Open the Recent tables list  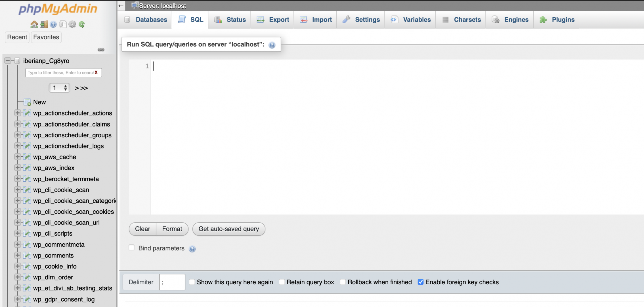[x=17, y=37]
